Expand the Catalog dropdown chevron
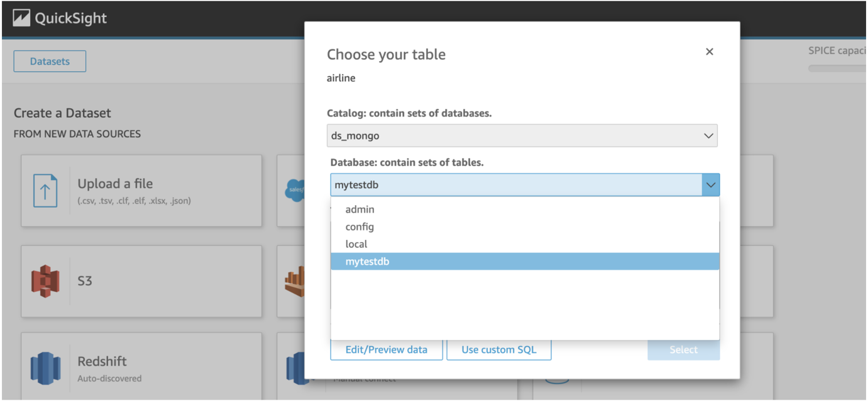 [x=708, y=136]
